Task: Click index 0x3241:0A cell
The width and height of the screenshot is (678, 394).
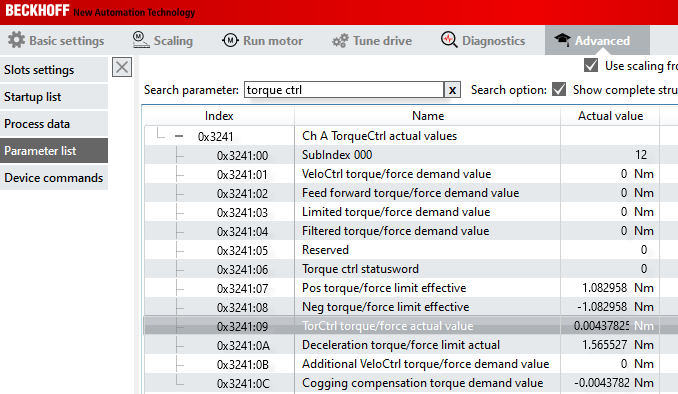Action: [243, 346]
